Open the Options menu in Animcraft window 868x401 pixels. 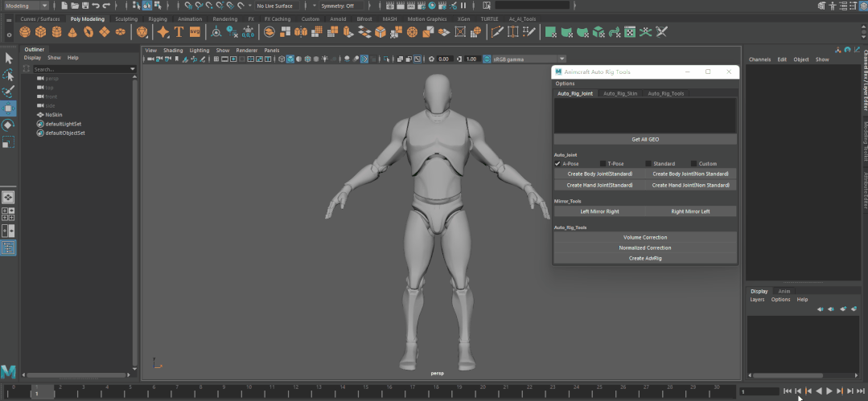point(566,84)
